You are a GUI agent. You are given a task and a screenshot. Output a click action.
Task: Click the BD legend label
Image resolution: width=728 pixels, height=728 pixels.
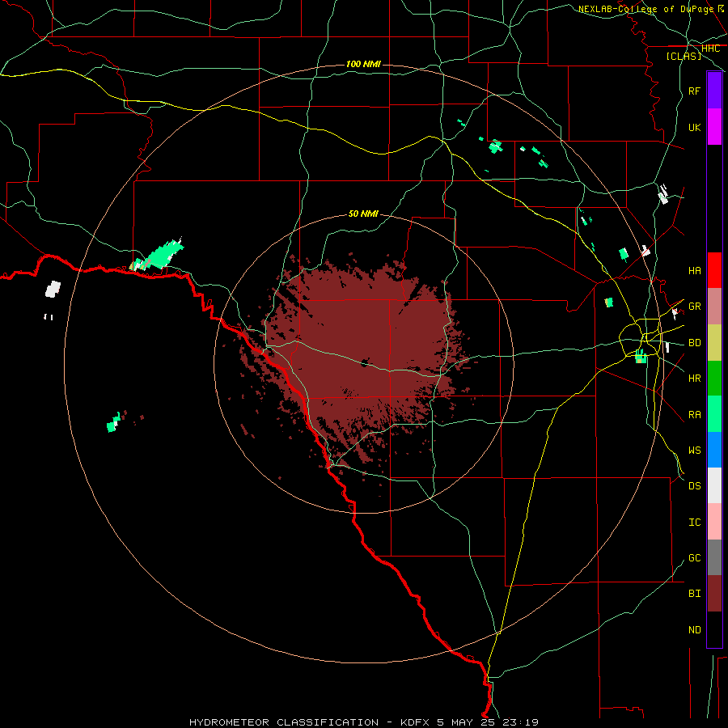point(694,343)
